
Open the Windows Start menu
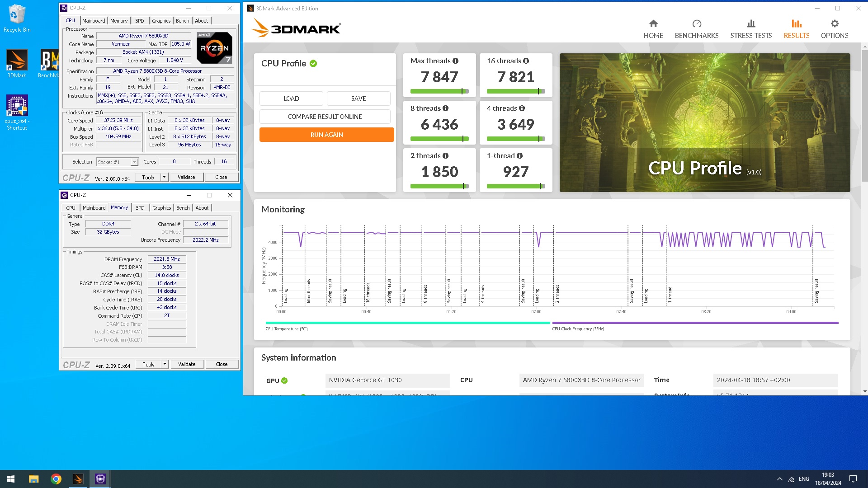tap(11, 479)
